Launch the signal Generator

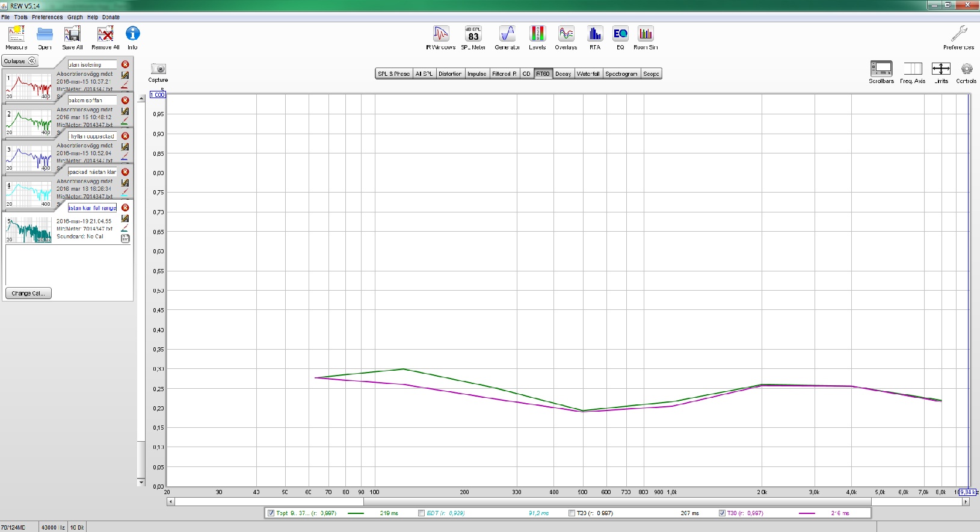point(507,35)
